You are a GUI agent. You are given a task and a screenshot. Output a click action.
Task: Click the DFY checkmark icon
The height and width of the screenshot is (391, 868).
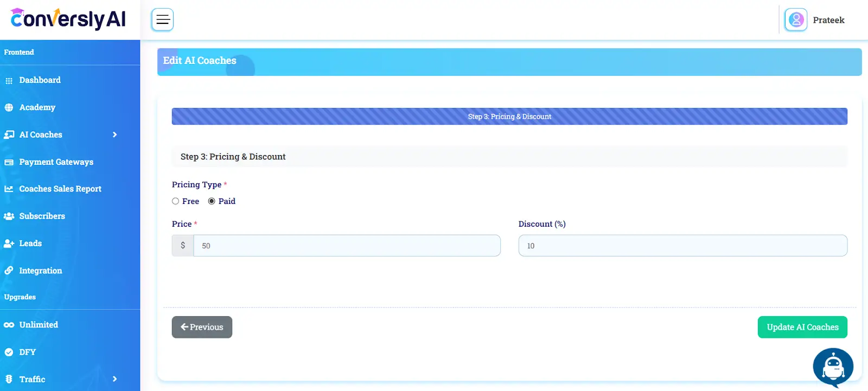[9, 352]
